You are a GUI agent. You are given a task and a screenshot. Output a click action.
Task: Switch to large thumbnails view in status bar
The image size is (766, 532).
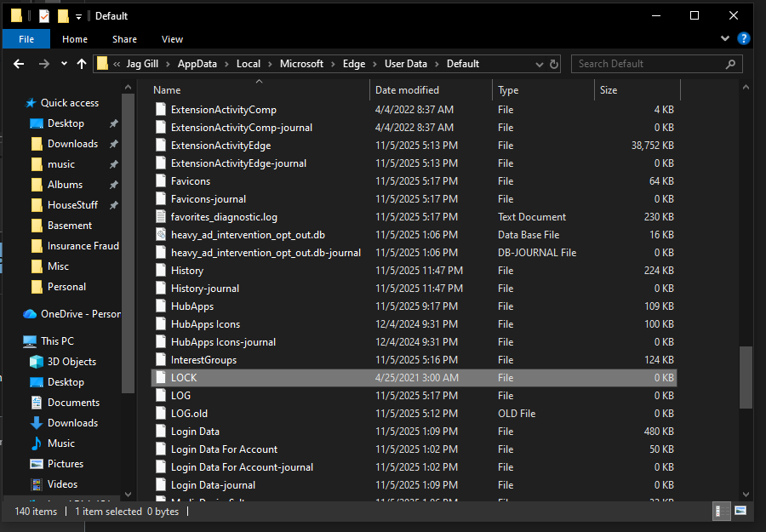coord(739,511)
